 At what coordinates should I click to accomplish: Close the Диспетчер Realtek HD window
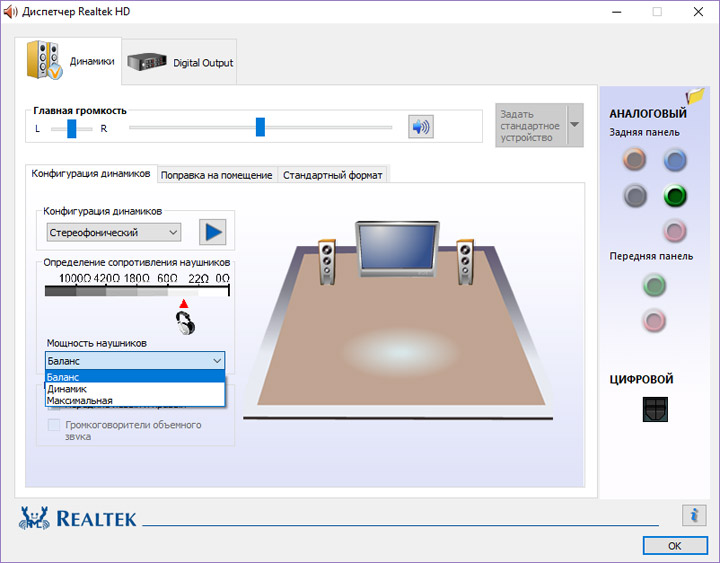(x=698, y=12)
